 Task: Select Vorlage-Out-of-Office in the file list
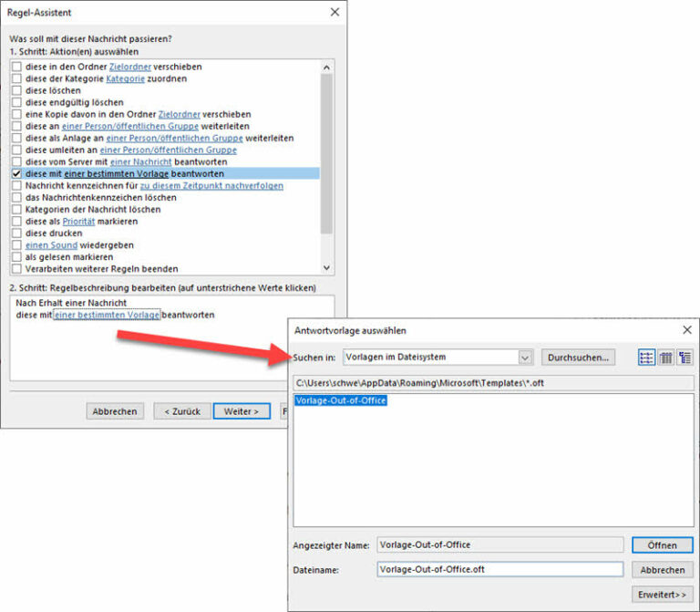pos(341,400)
